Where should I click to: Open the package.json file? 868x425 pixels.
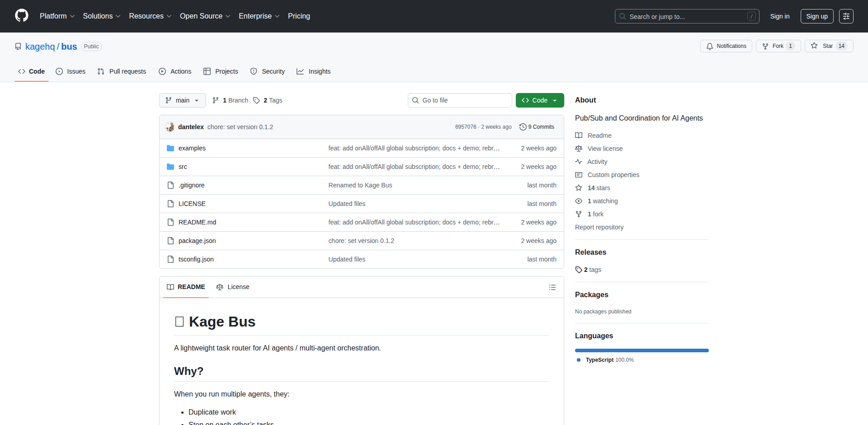(197, 241)
